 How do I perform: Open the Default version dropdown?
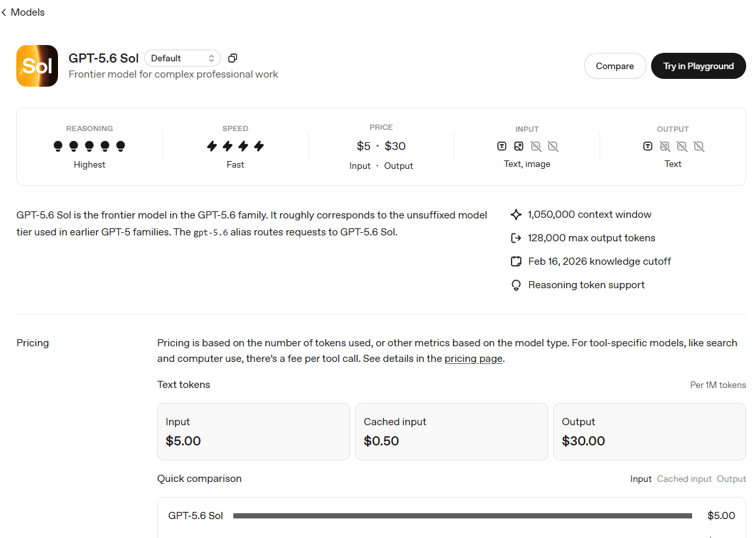182,59
